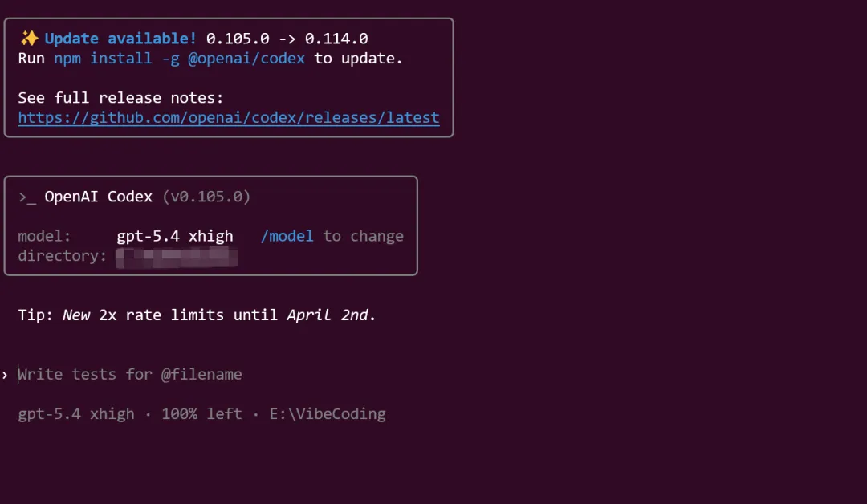Click the npm install -g @openai/codex command

[x=180, y=59]
